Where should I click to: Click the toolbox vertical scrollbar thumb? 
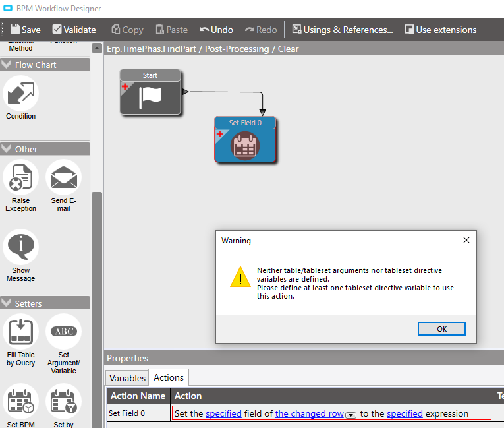(x=97, y=309)
